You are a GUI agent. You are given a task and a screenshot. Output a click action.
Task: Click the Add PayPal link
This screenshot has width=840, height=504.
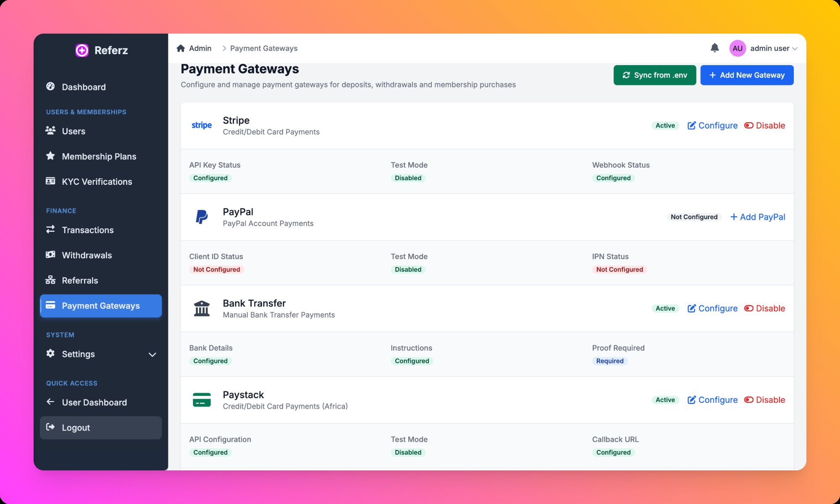(758, 217)
